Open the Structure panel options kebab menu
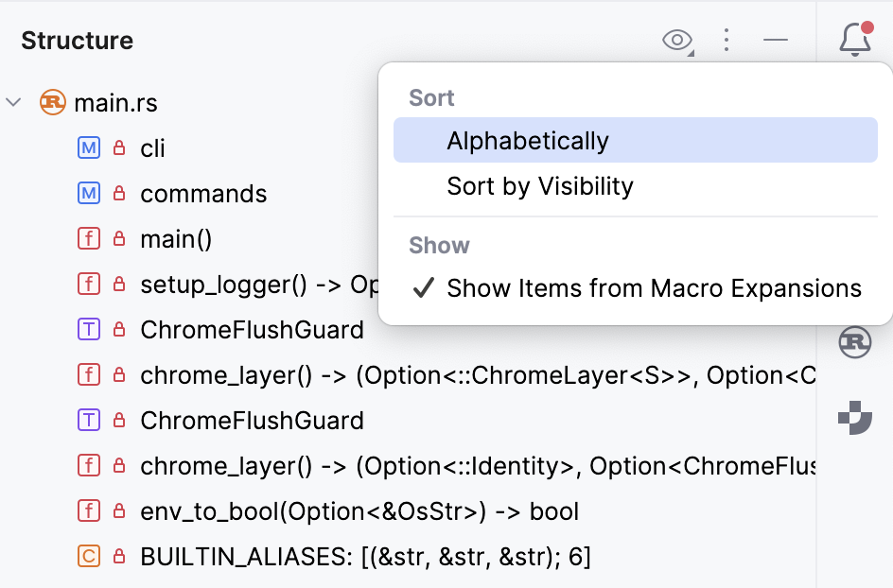The width and height of the screenshot is (893, 588). [727, 40]
